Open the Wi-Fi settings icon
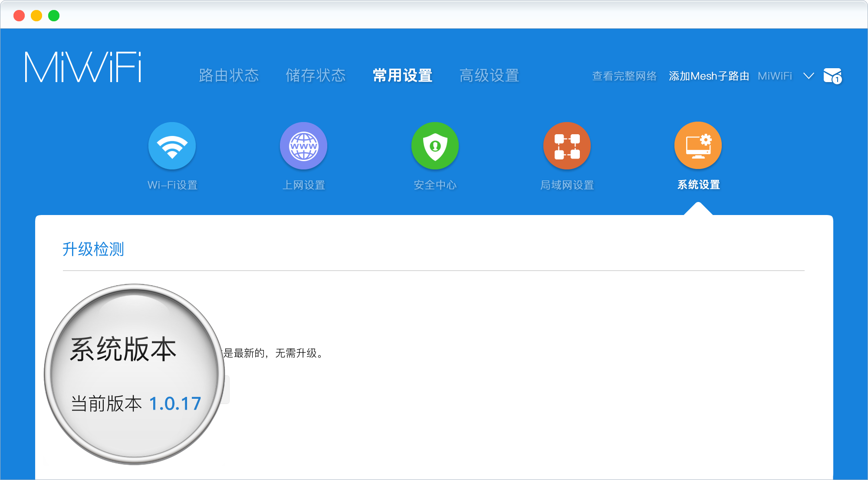Viewport: 868px width, 480px height. coord(172,146)
